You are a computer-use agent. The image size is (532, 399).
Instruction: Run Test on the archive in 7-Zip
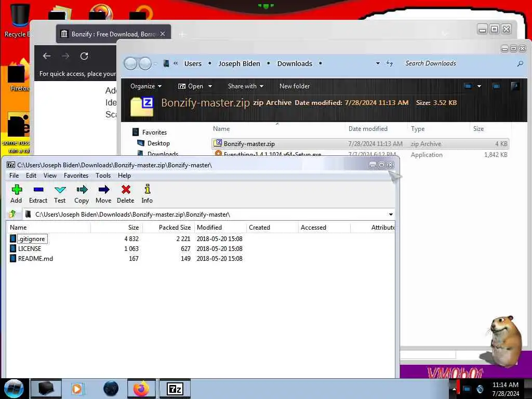[60, 194]
